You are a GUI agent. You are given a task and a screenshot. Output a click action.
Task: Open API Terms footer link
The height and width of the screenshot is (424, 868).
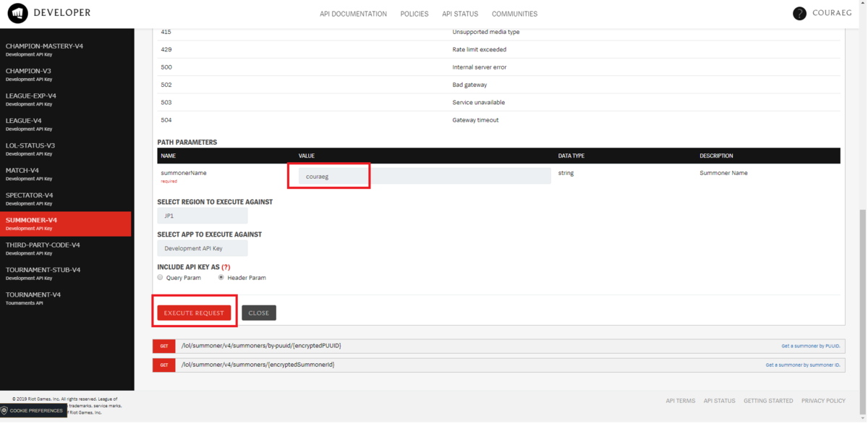click(x=681, y=401)
